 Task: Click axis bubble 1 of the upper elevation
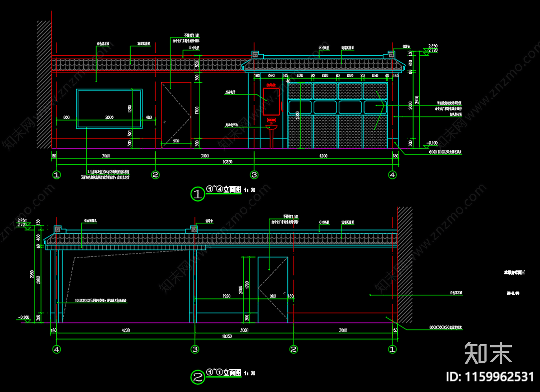coord(57,175)
